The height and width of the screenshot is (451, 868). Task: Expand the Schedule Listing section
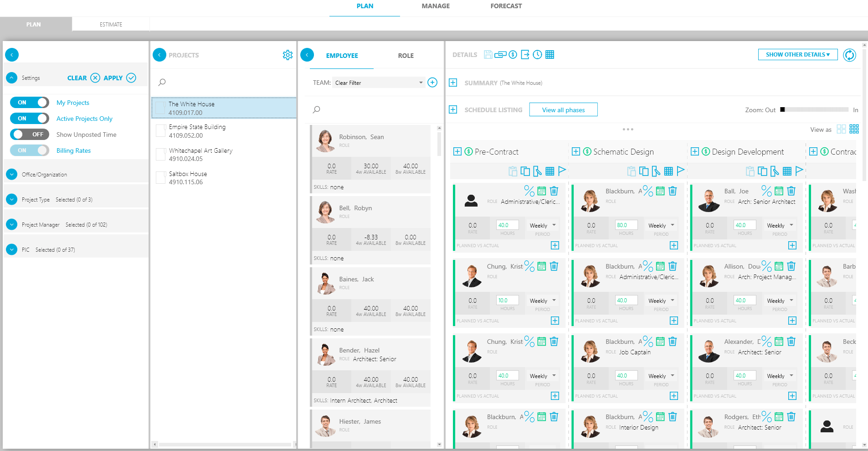click(453, 109)
